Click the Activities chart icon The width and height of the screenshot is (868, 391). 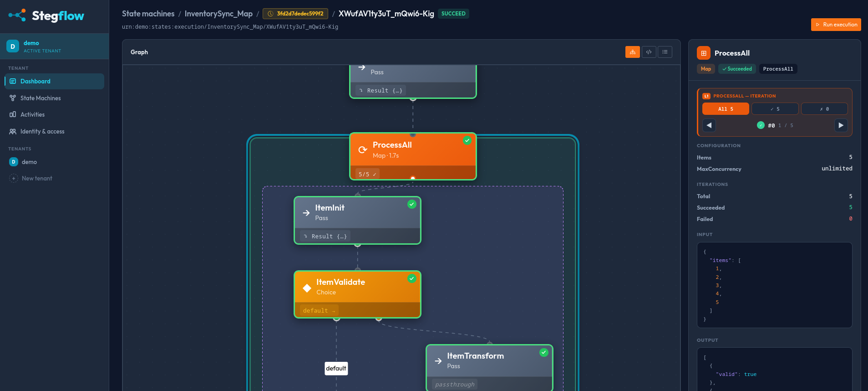pyautogui.click(x=13, y=114)
